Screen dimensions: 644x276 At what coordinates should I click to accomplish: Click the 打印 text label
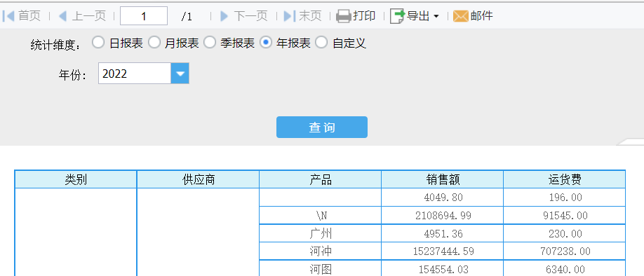[x=364, y=16]
